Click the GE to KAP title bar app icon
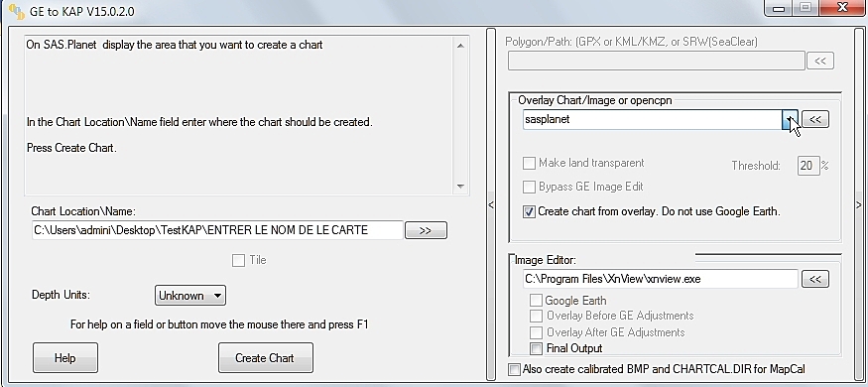The height and width of the screenshot is (387, 868). 17,11
